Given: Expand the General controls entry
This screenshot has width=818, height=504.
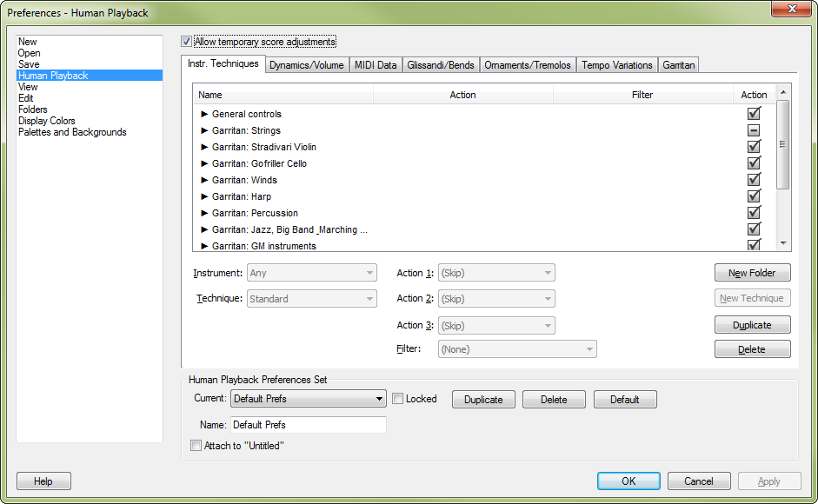Looking at the screenshot, I should coord(203,113).
